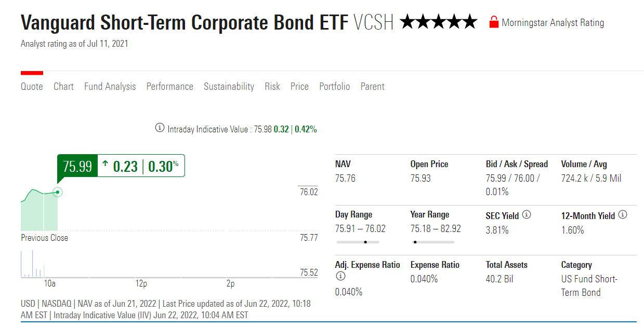Click the five-star Morningstar rating

[439, 22]
